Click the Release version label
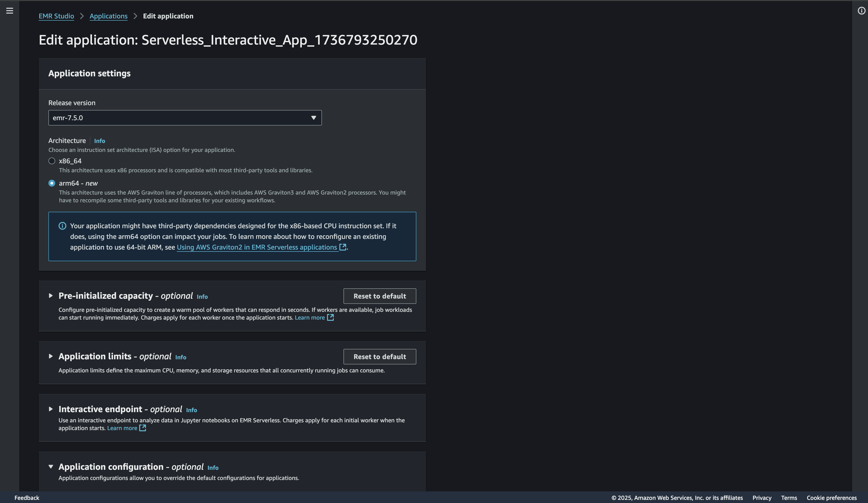This screenshot has height=503, width=868. (72, 103)
